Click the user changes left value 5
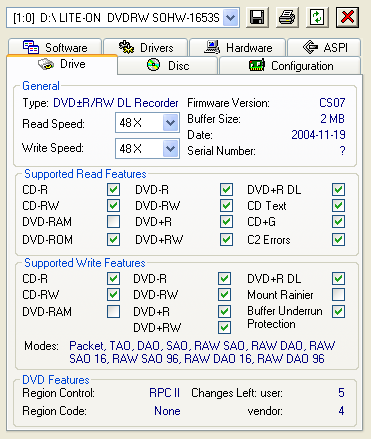371x439 pixels. (x=341, y=393)
